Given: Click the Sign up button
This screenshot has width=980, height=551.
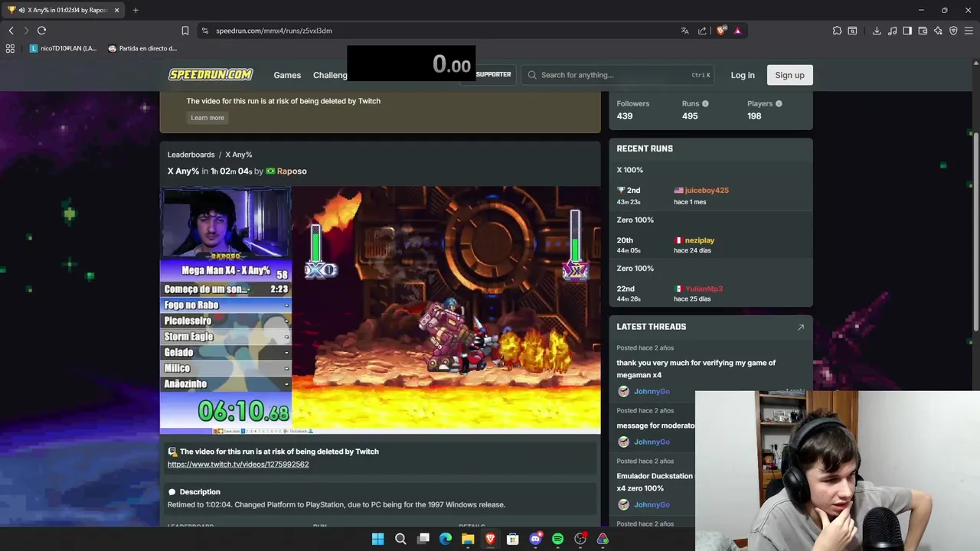Looking at the screenshot, I should pos(789,75).
